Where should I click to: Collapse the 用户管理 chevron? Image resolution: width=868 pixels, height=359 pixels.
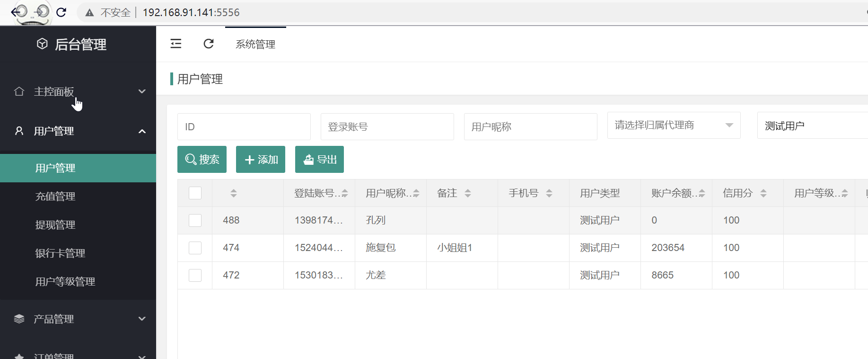[142, 131]
